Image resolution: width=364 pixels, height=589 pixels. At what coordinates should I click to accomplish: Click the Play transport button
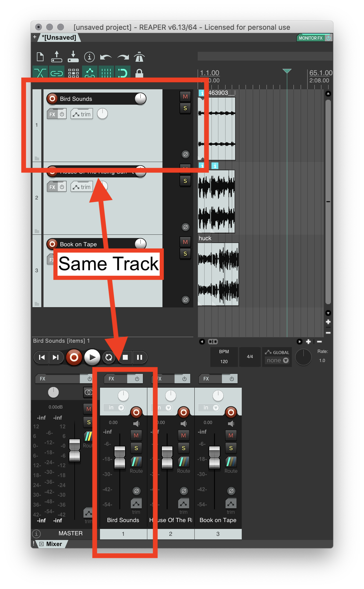coord(92,357)
